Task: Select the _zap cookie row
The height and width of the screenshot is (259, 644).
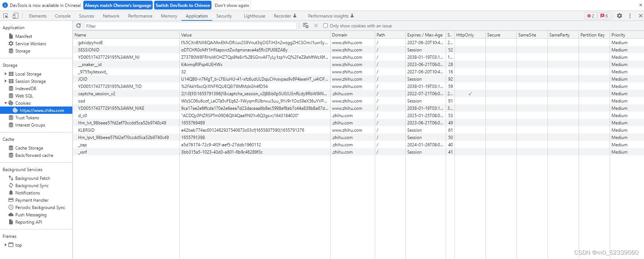Action: point(358,144)
